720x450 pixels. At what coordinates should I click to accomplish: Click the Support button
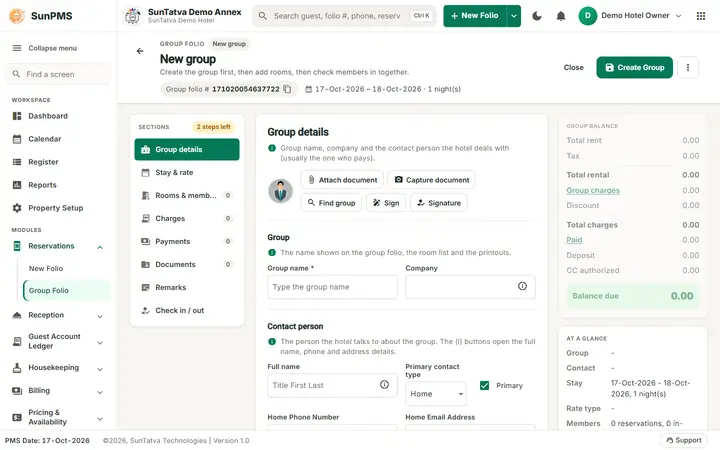point(684,440)
